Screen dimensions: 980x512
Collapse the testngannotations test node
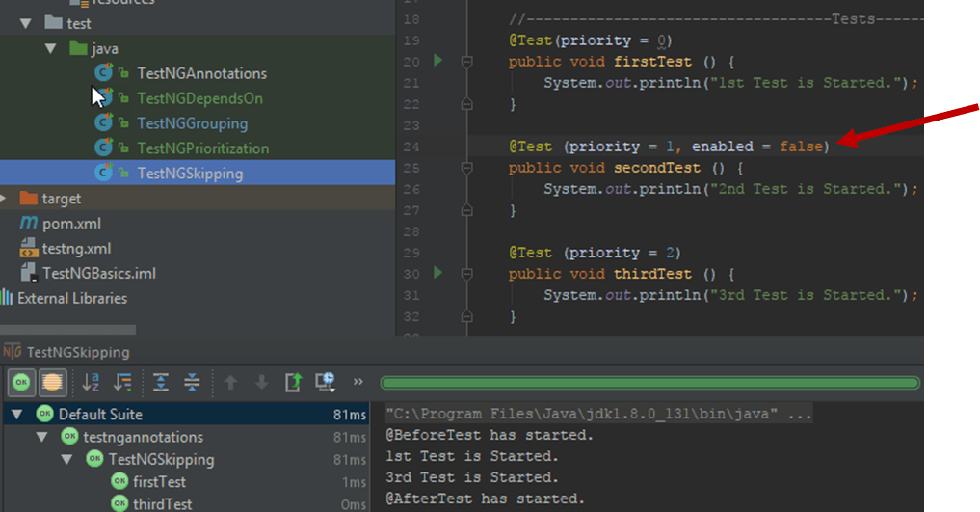tap(42, 437)
